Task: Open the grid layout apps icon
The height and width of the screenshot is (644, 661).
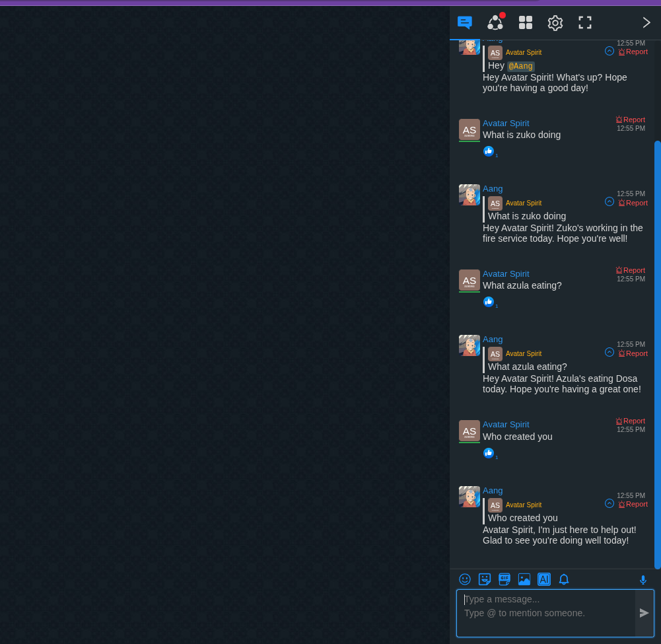Action: (x=525, y=22)
